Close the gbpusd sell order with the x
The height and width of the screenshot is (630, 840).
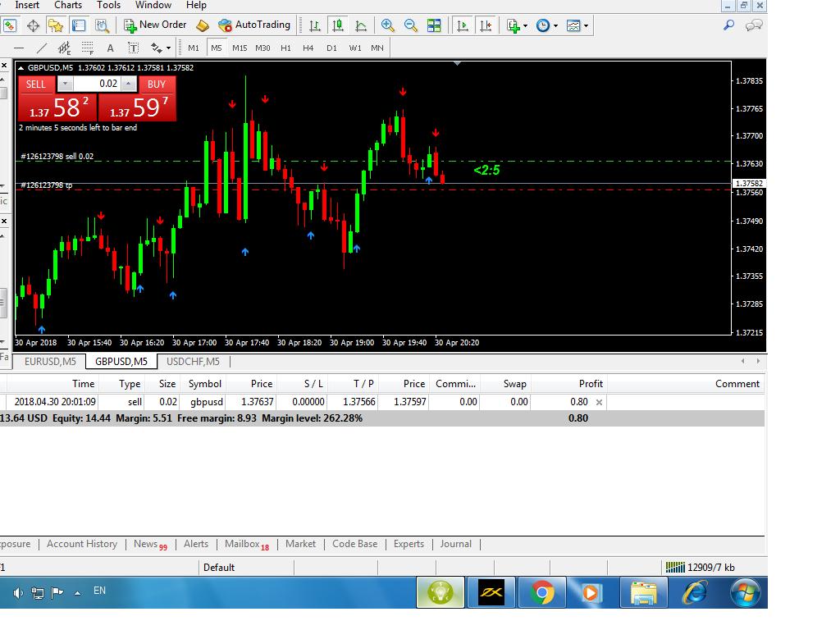tap(599, 402)
